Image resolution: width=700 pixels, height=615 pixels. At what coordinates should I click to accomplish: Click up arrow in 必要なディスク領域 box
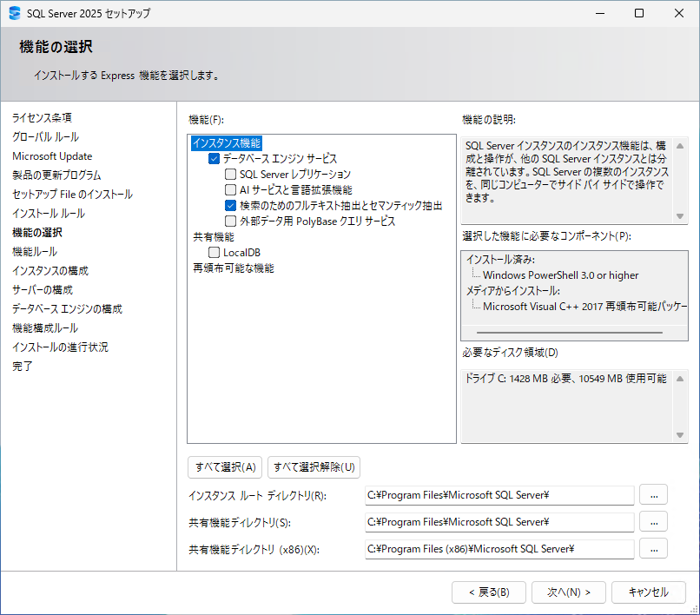680,379
